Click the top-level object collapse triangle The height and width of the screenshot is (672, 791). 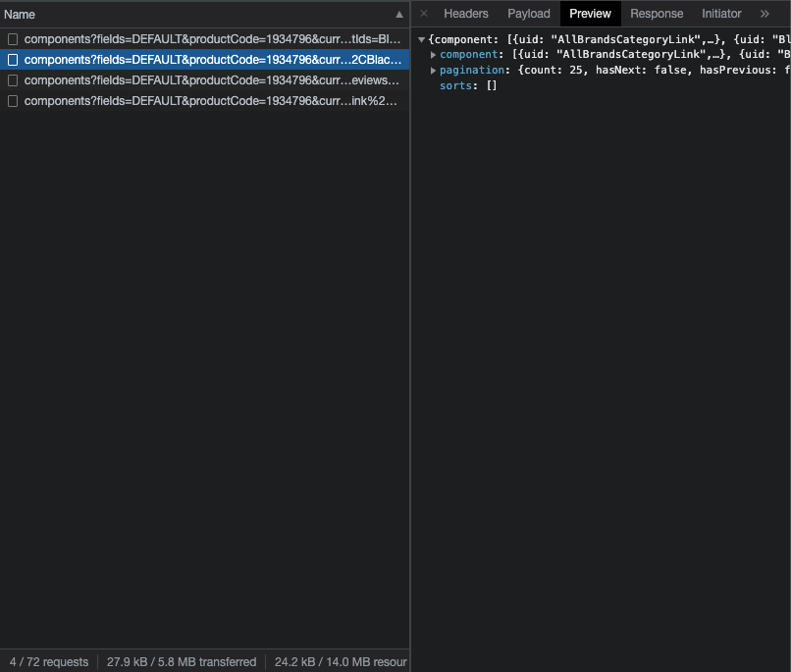point(422,39)
